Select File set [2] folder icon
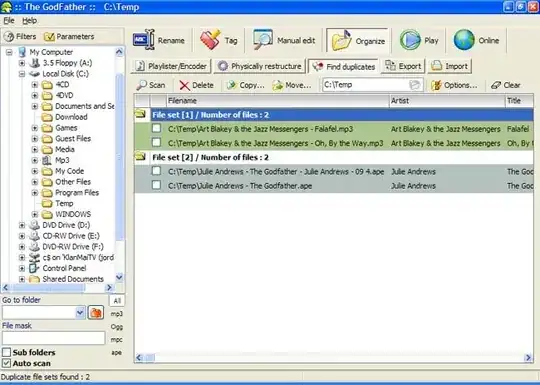The width and height of the screenshot is (540, 385). tap(140, 156)
